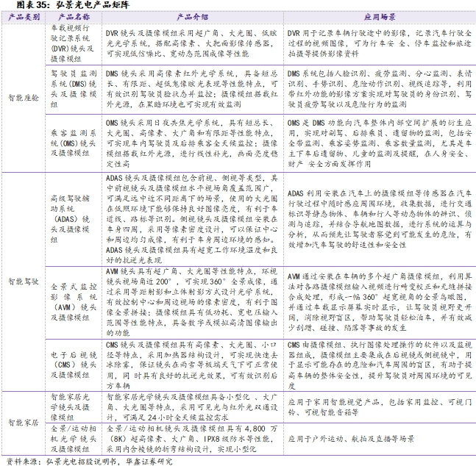This screenshot has height=466, width=476.
Task: Select the 产品介绍 column header
Action: (x=193, y=17)
